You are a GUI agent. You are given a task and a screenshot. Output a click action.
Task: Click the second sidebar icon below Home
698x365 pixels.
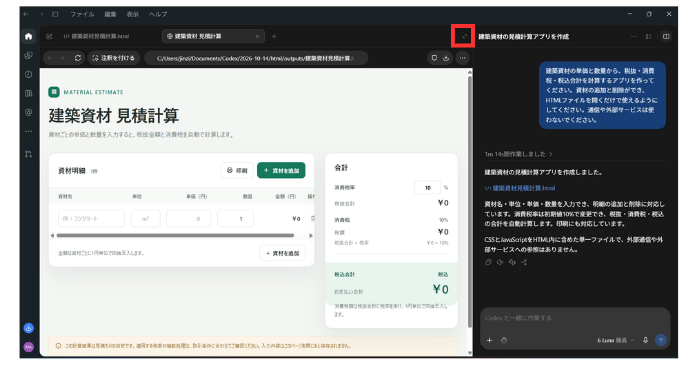[x=28, y=56]
